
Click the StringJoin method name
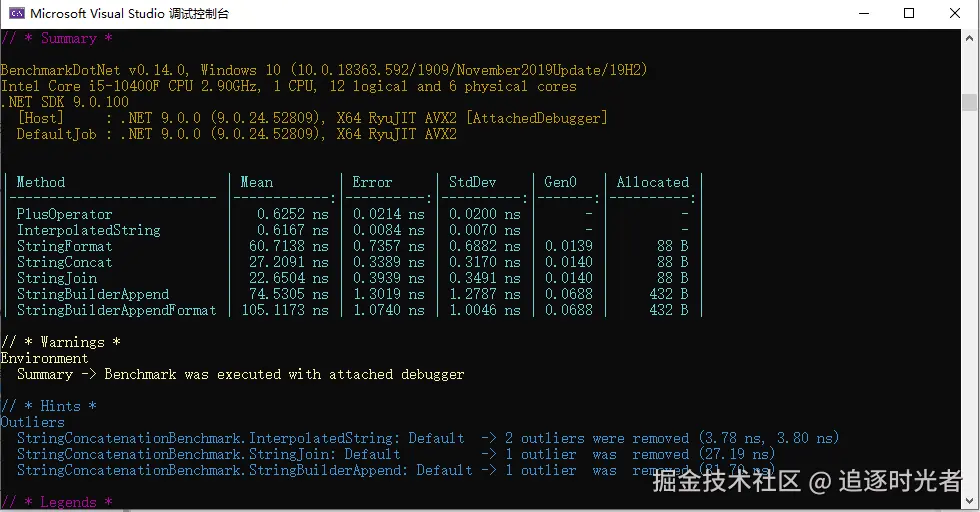pos(57,278)
